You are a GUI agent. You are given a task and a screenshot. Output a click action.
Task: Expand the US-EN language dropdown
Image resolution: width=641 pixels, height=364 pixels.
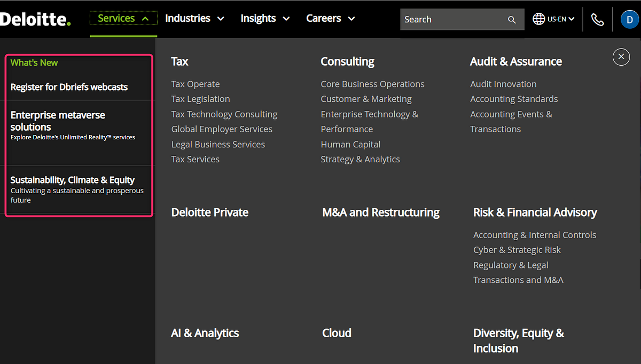tap(561, 19)
